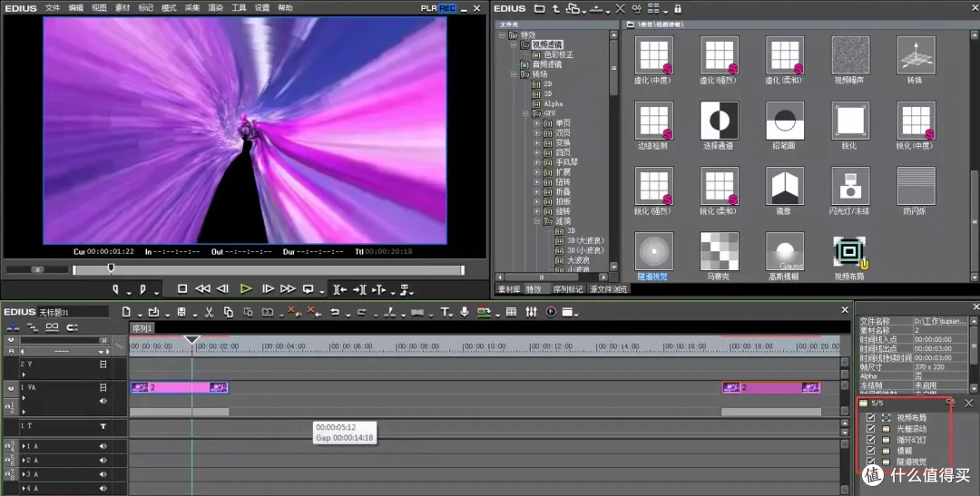Viewport: 980px width, 496px height.
Task: Open the 渲染 menu
Action: [x=215, y=8]
